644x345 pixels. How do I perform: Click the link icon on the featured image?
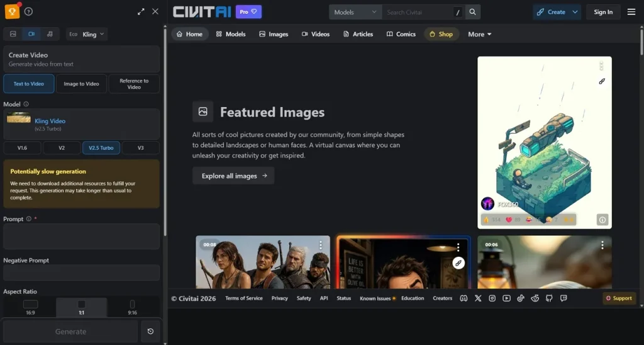click(x=602, y=81)
